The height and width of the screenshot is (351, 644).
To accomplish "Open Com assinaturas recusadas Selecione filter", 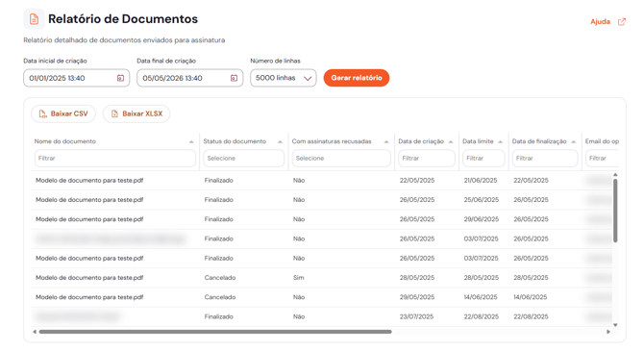I will 341,159.
